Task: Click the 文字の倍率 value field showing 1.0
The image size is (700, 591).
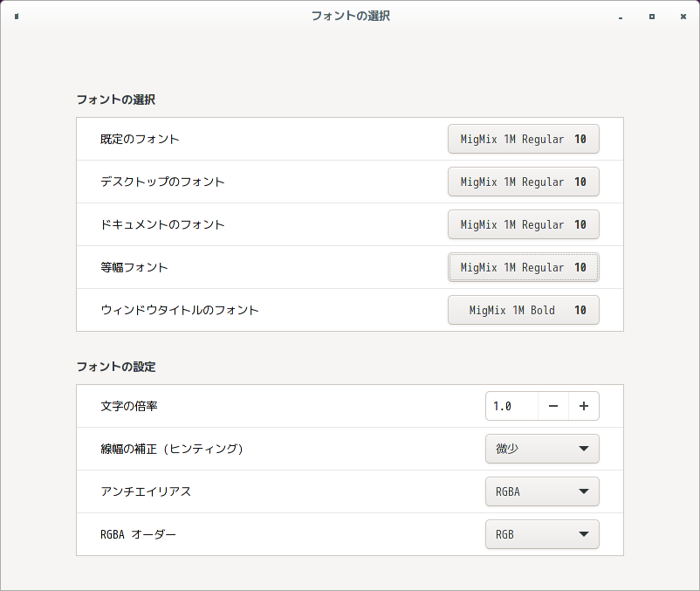Action: point(511,406)
